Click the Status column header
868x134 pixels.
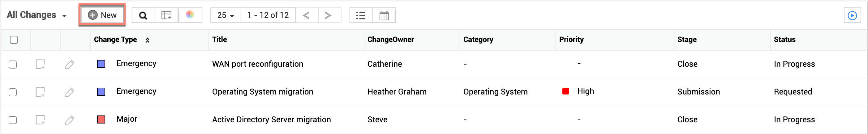[x=784, y=40]
